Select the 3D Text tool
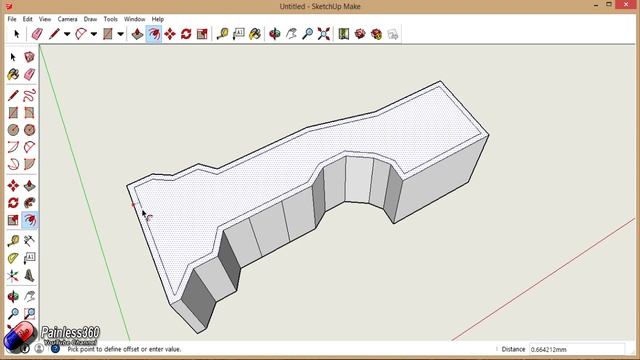 pos(29,276)
